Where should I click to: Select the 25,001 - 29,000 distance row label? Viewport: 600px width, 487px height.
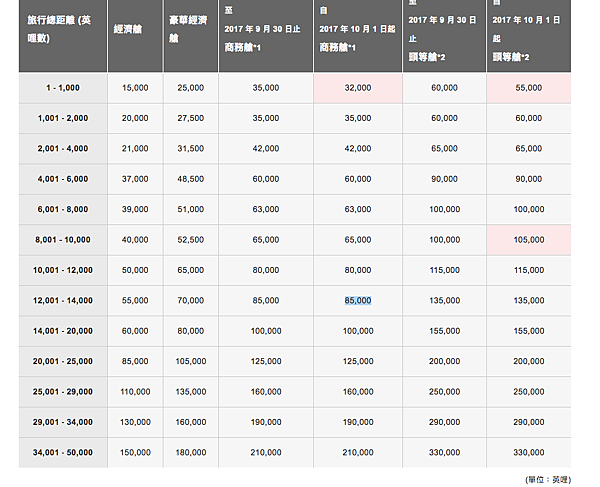click(x=63, y=392)
